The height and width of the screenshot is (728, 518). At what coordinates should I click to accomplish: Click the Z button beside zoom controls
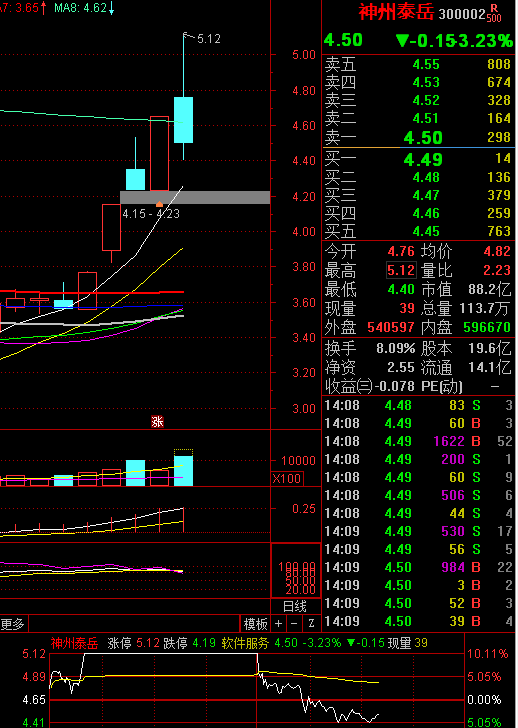(x=312, y=624)
